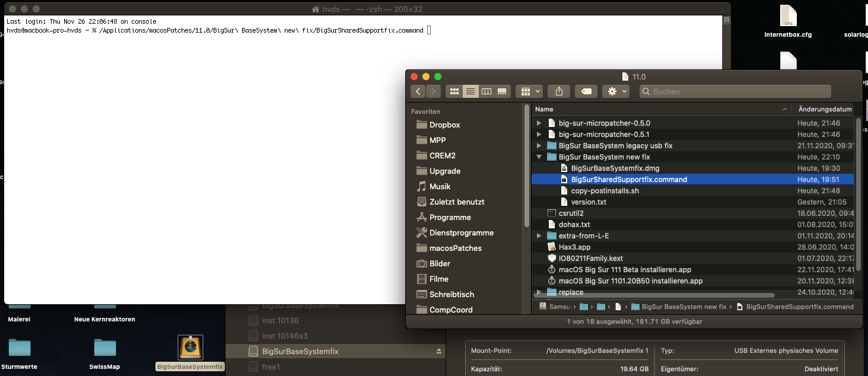The height and width of the screenshot is (376, 868).
Task: Open Schreibtisch in sidebar
Action: click(x=452, y=294)
